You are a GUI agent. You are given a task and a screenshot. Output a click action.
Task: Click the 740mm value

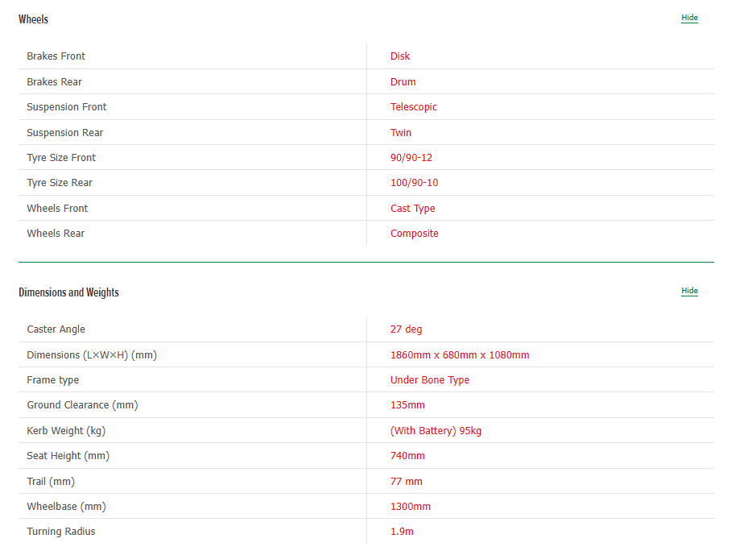(x=407, y=456)
